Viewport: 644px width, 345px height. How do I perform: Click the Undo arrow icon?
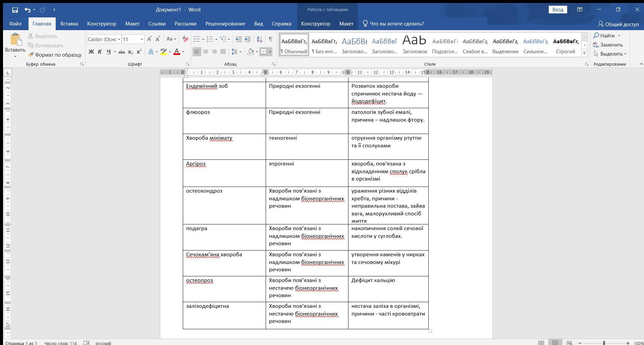click(x=28, y=10)
